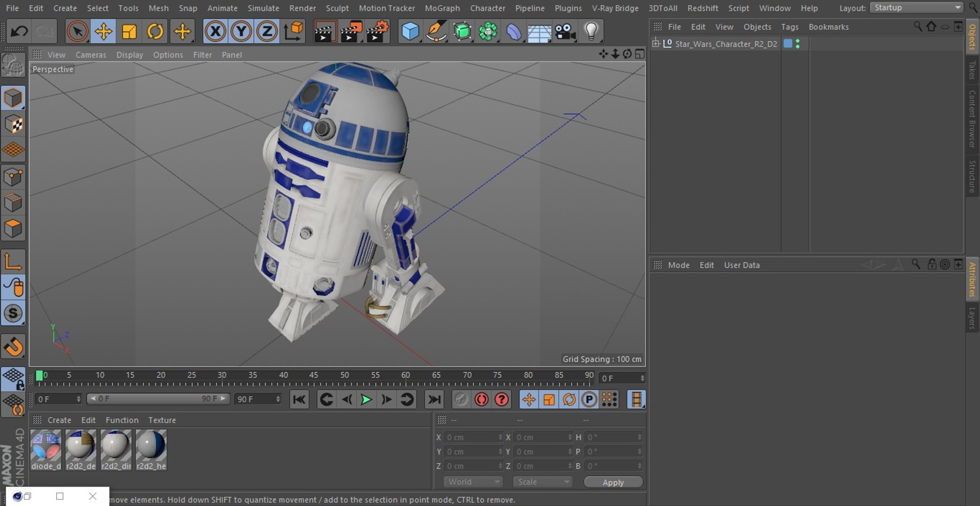This screenshot has height=506, width=980.
Task: Open Render to Picture Viewer icon
Action: pos(351,32)
